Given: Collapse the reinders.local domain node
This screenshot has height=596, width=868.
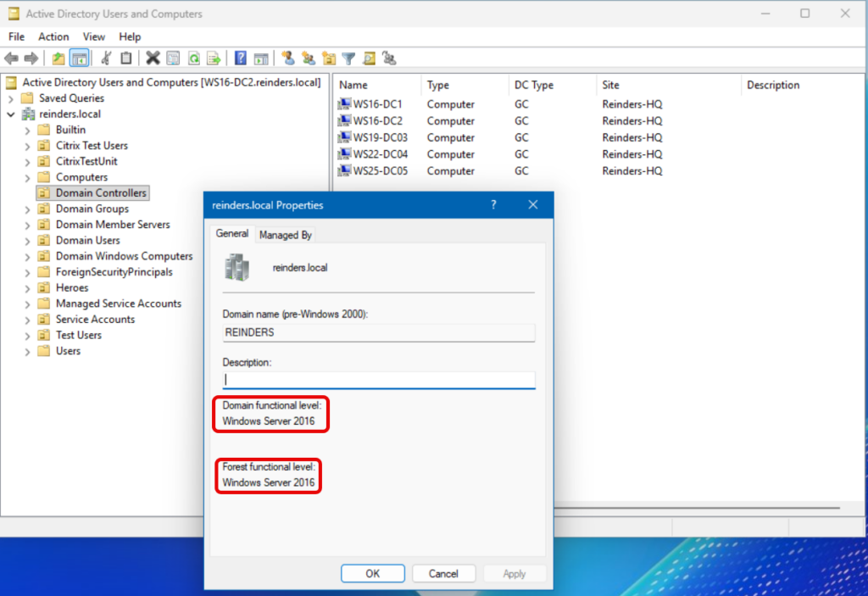Looking at the screenshot, I should [10, 114].
